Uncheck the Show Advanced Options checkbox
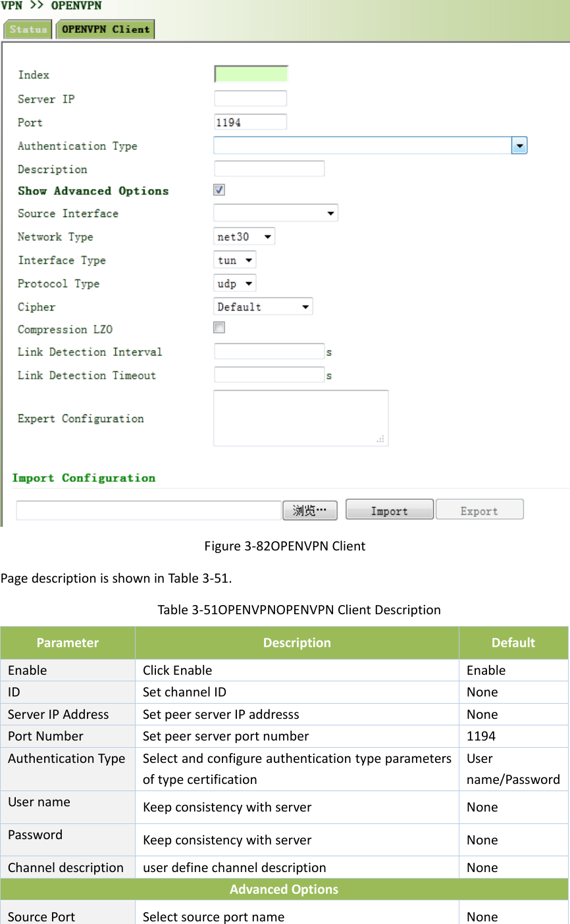 219,189
